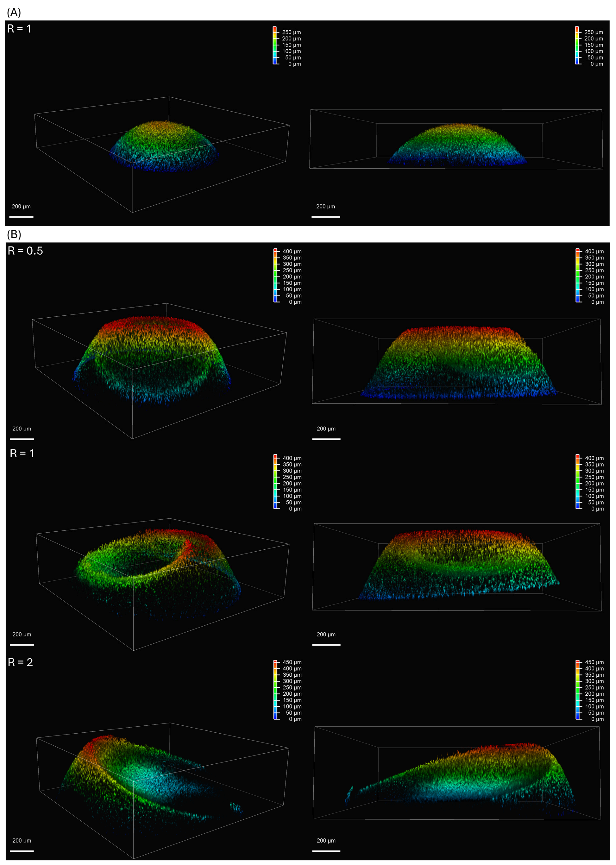616x865 pixels.
Task: Click the 200 µm scale bar in R = 1 left view of panel B
Action: (x=22, y=644)
